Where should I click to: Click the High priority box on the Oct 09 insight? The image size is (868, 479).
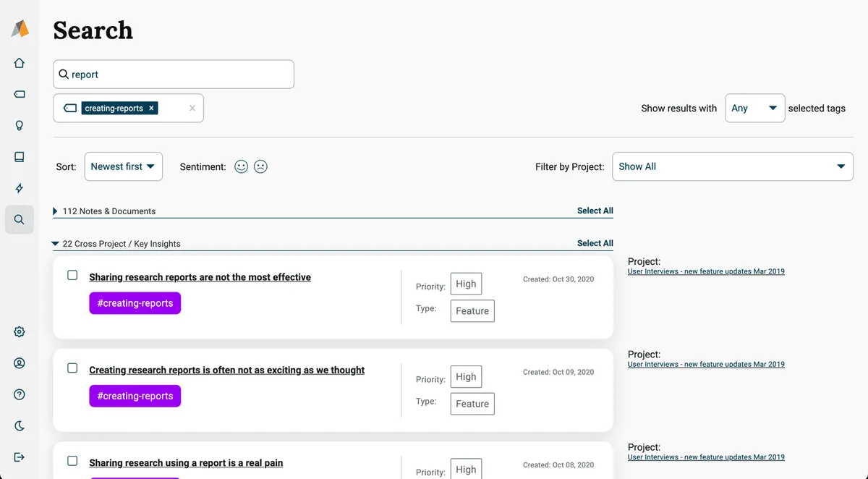point(466,376)
